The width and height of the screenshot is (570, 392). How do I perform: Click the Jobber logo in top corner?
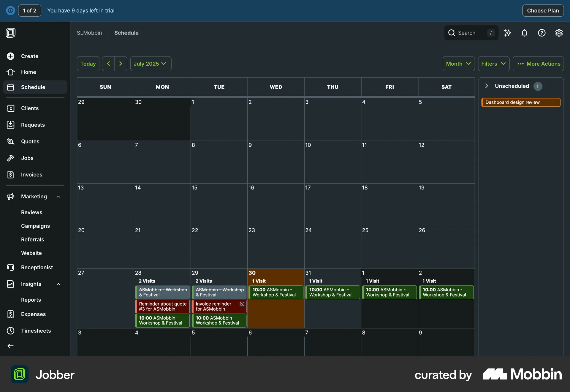(x=11, y=33)
